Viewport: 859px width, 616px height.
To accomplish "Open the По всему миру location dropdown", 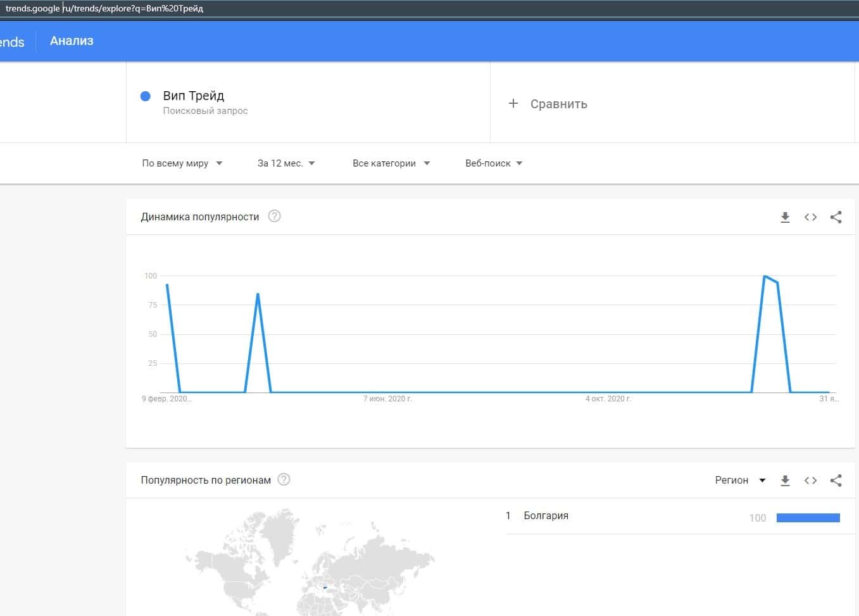I will click(182, 163).
